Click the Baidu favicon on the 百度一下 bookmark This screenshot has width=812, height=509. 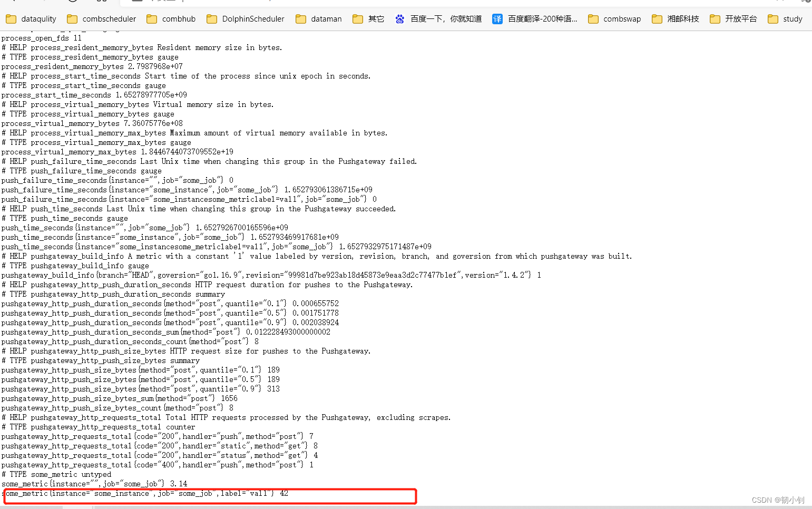(400, 18)
